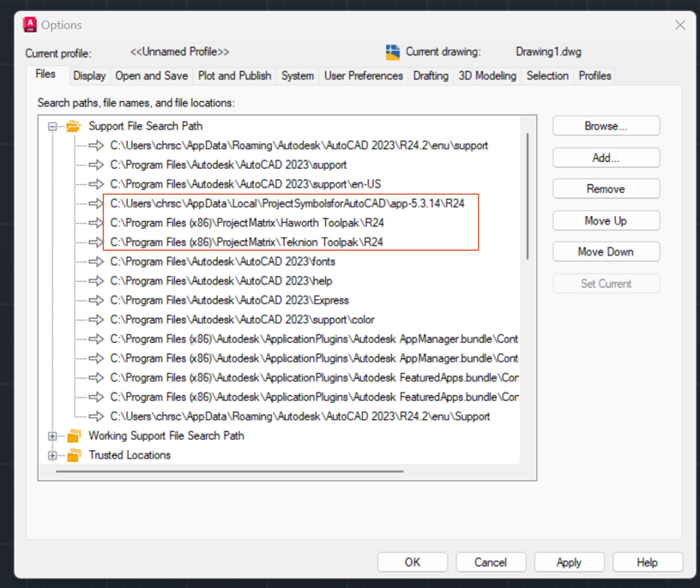The height and width of the screenshot is (588, 700).
Task: Click the Move Up button
Action: point(606,221)
